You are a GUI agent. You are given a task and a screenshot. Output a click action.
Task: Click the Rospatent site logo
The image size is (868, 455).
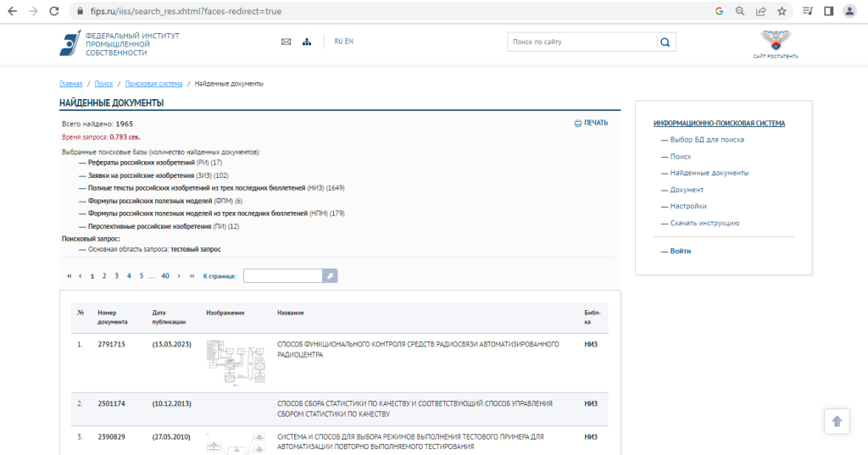point(775,43)
